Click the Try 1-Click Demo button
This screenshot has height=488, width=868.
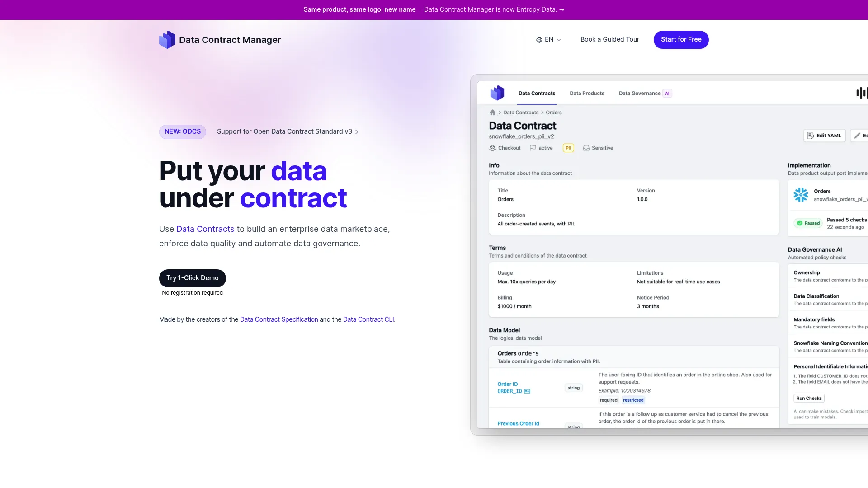click(x=193, y=278)
